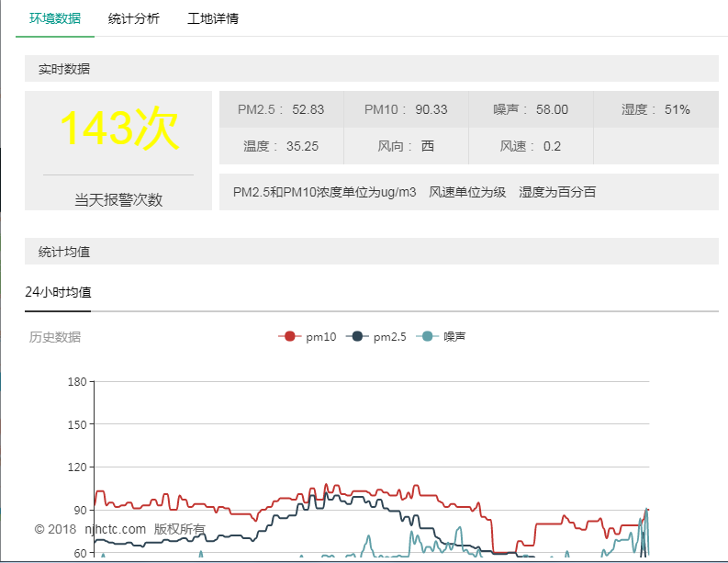Click the 143次 alarm count
Screen dimensions: 728x563
click(x=118, y=129)
